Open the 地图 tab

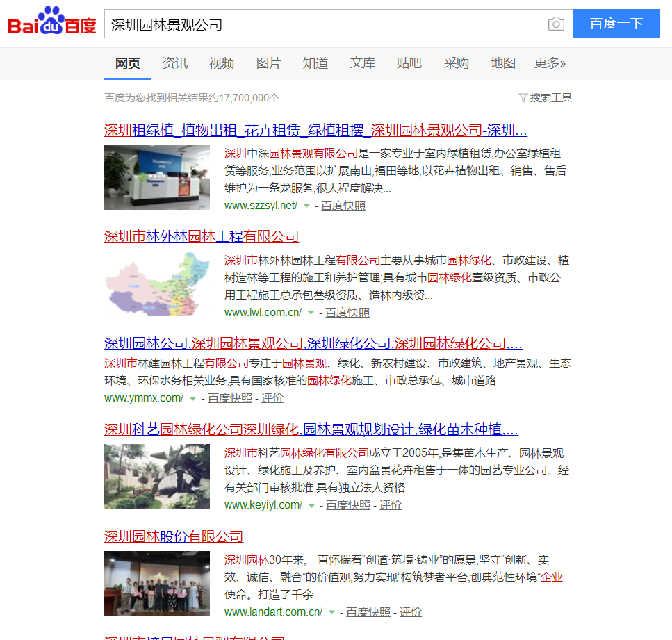click(x=503, y=63)
